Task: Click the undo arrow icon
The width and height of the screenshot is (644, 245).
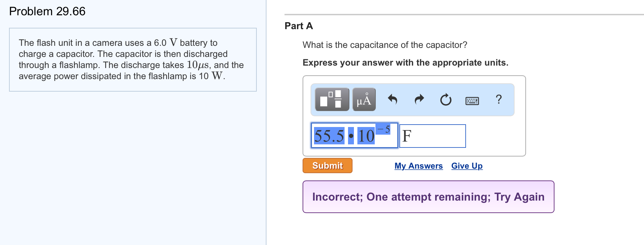Action: coord(392,100)
